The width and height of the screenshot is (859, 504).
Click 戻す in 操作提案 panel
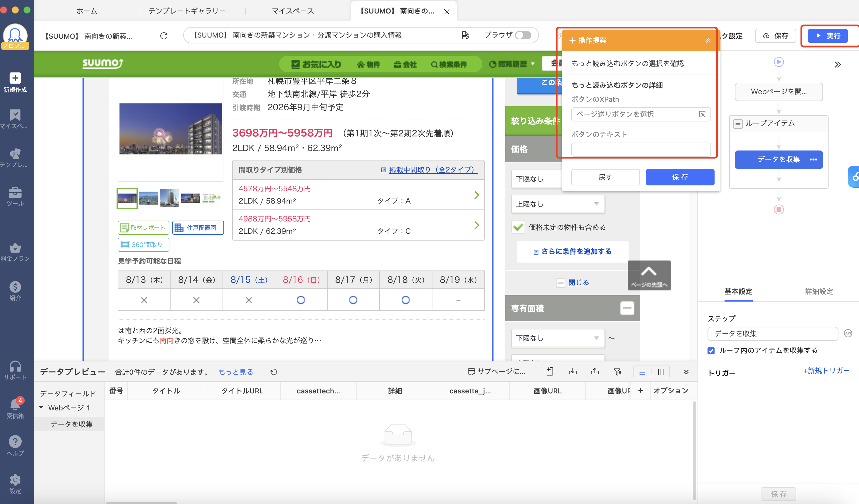pos(605,177)
